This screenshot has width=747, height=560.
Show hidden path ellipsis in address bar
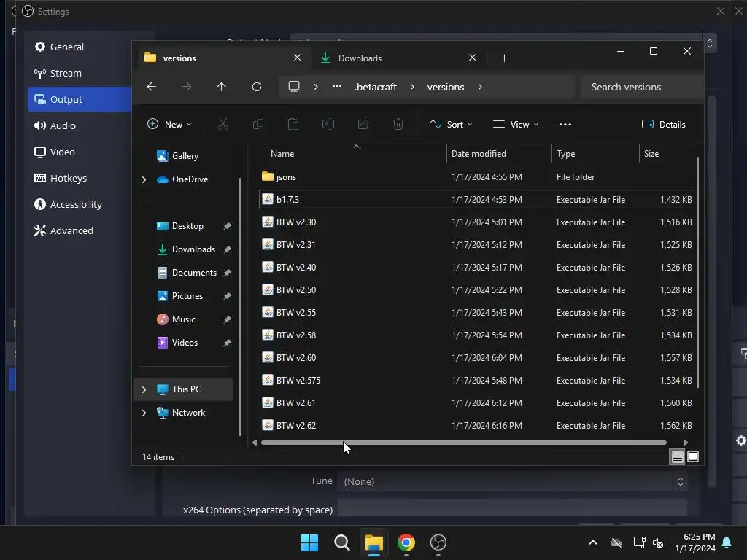(x=337, y=87)
